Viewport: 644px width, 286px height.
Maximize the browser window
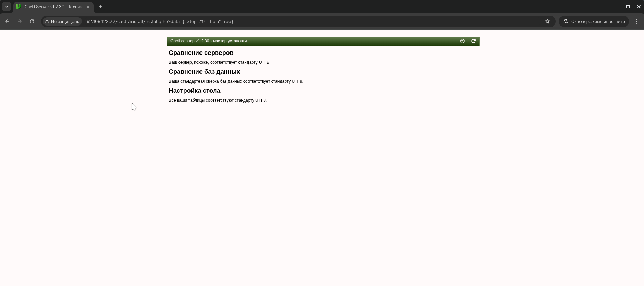tap(628, 7)
